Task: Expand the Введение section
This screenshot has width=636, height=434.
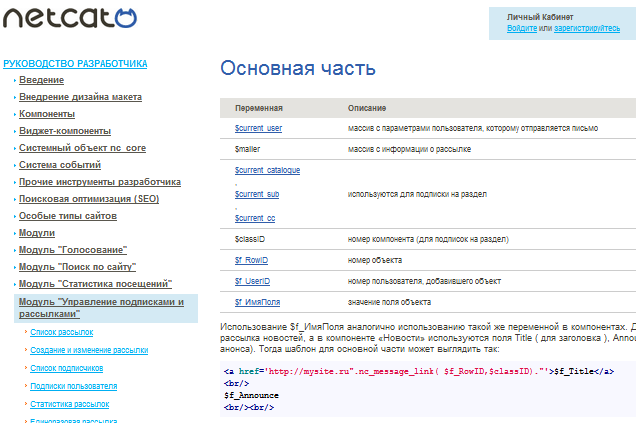Action: point(41,80)
